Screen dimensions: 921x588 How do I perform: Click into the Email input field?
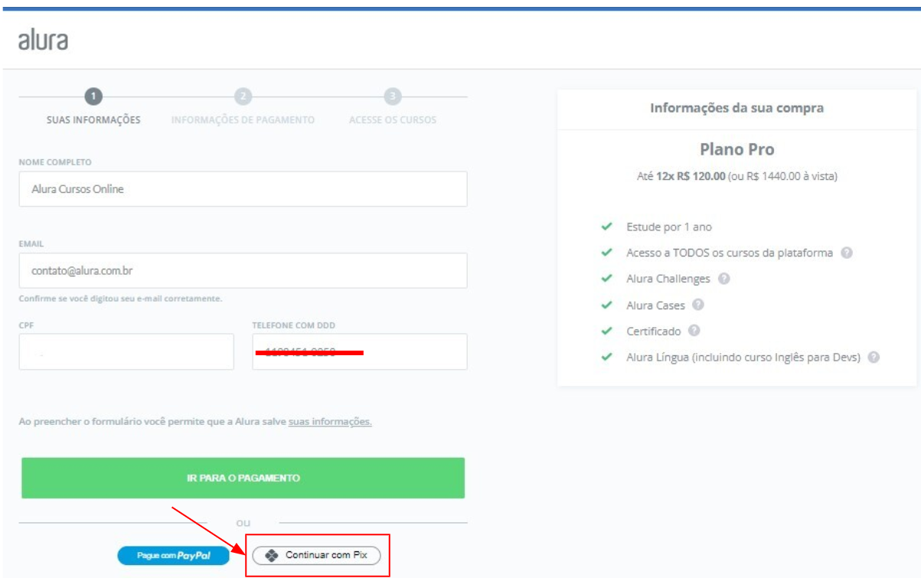[243, 270]
